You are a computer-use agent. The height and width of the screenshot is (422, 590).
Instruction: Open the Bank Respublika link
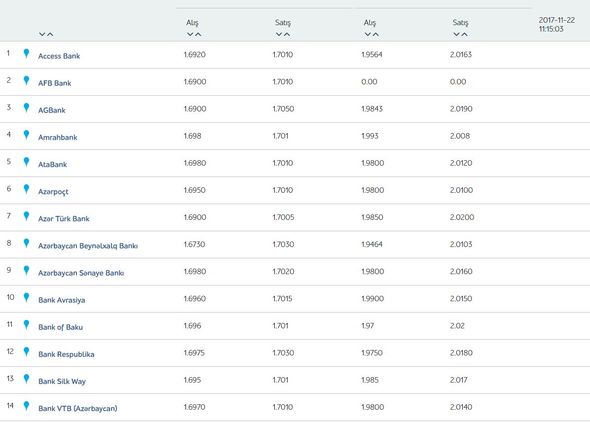pyautogui.click(x=66, y=354)
